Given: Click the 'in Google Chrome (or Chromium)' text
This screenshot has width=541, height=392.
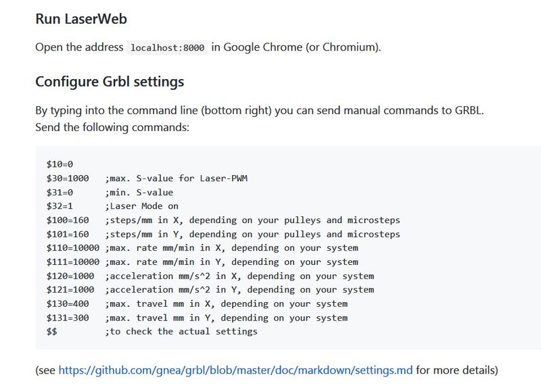Looking at the screenshot, I should 296,47.
